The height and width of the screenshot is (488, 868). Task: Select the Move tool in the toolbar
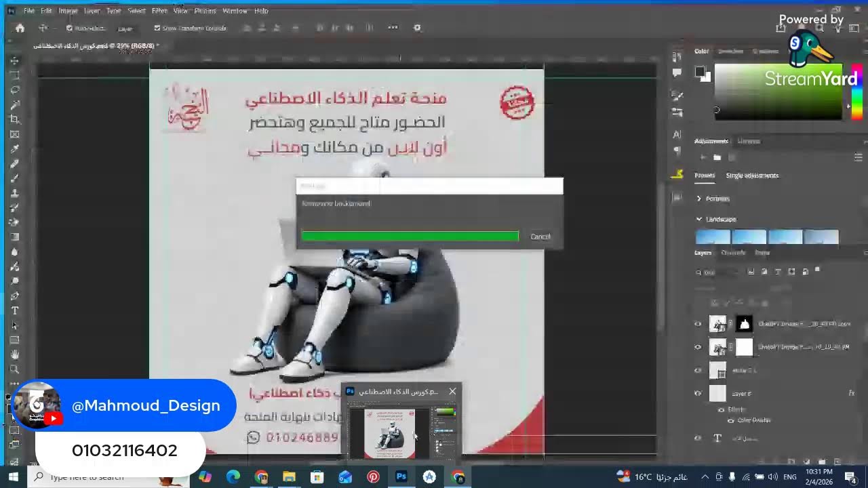14,60
